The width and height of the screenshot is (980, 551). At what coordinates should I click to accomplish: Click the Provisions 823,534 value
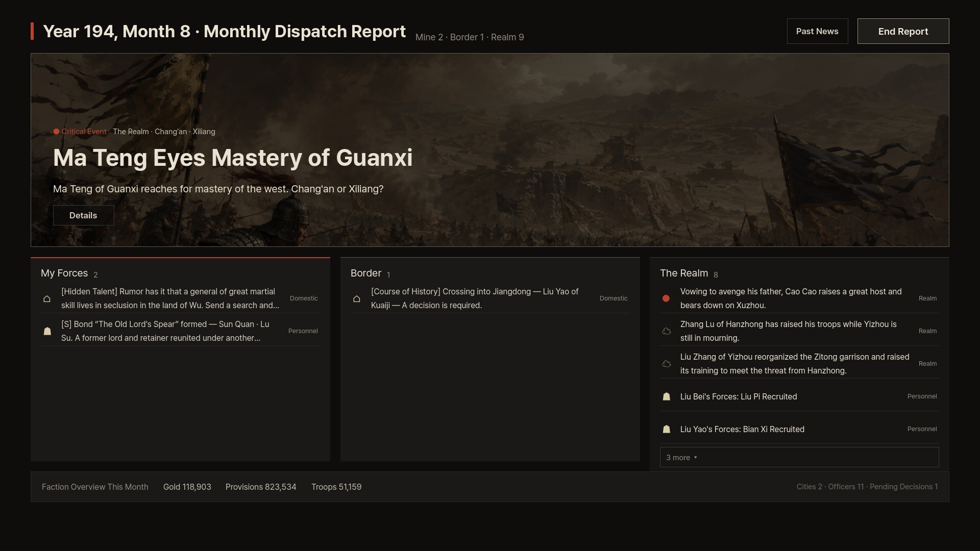(261, 487)
